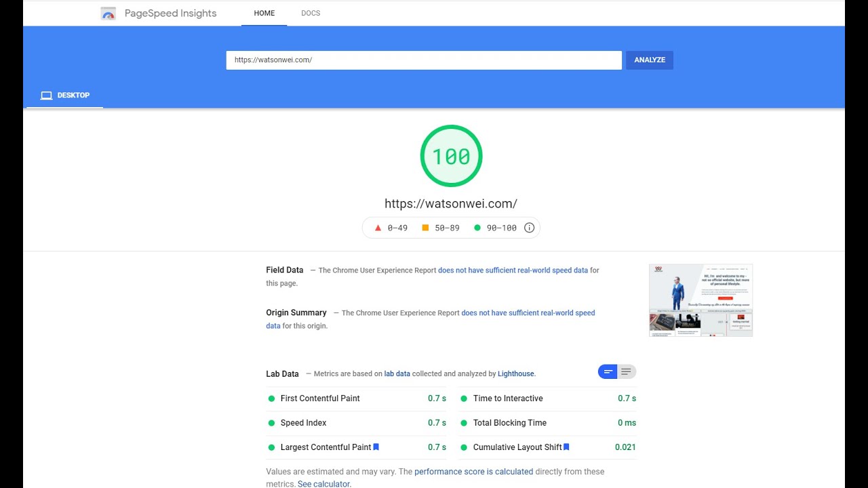Viewport: 868px width, 488px height.
Task: Click the URL input field
Action: (424, 60)
